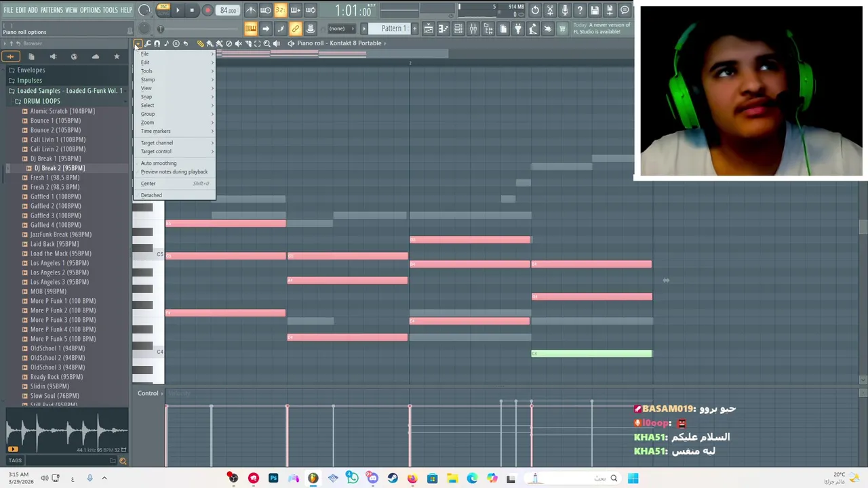This screenshot has height=488, width=868.
Task: Open the browser cloud library tab
Action: (96, 57)
